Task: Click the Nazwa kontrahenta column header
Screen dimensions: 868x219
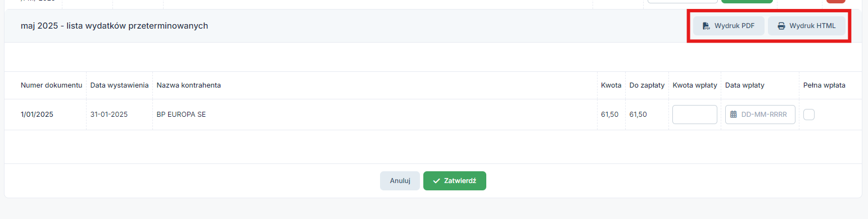Action: [189, 85]
